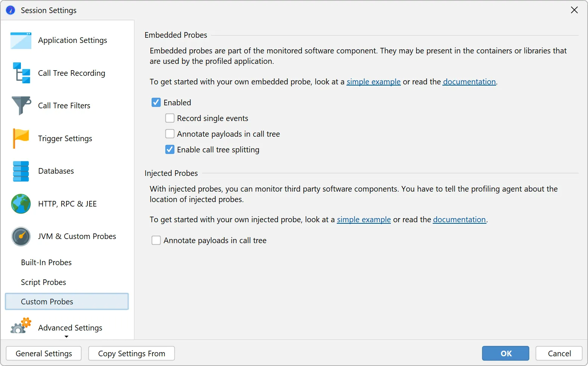Tick Annotate payloads under Injected Probes
The image size is (588, 366).
pyautogui.click(x=156, y=241)
